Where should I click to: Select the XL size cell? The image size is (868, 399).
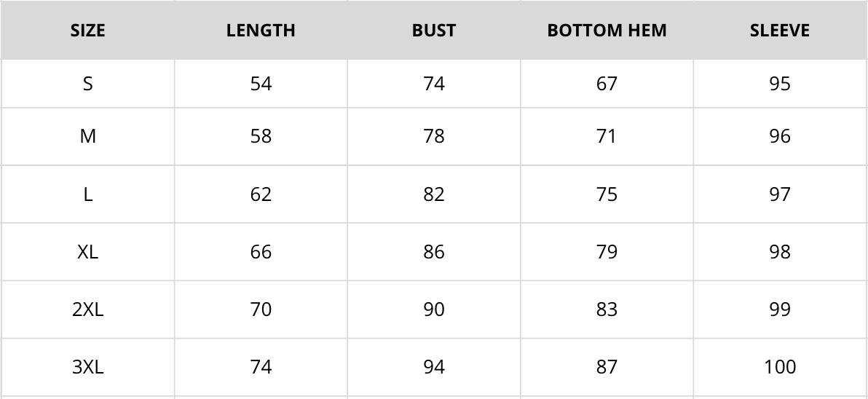point(87,252)
